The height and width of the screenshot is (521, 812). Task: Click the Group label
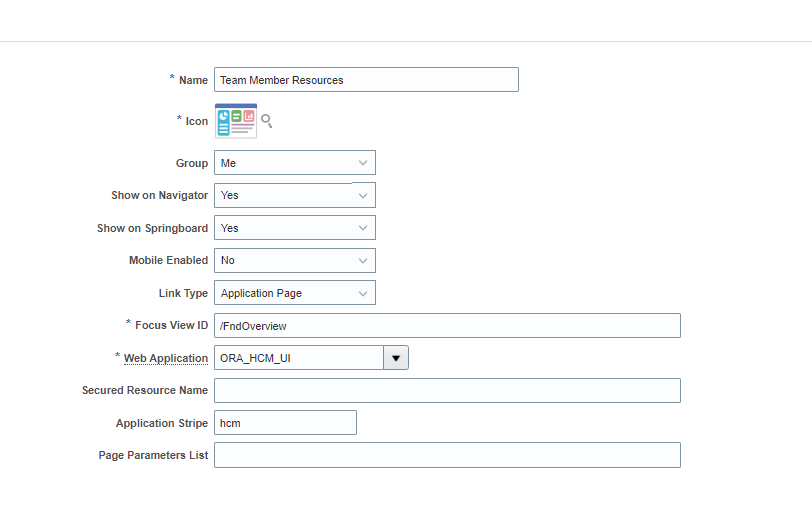pos(192,163)
